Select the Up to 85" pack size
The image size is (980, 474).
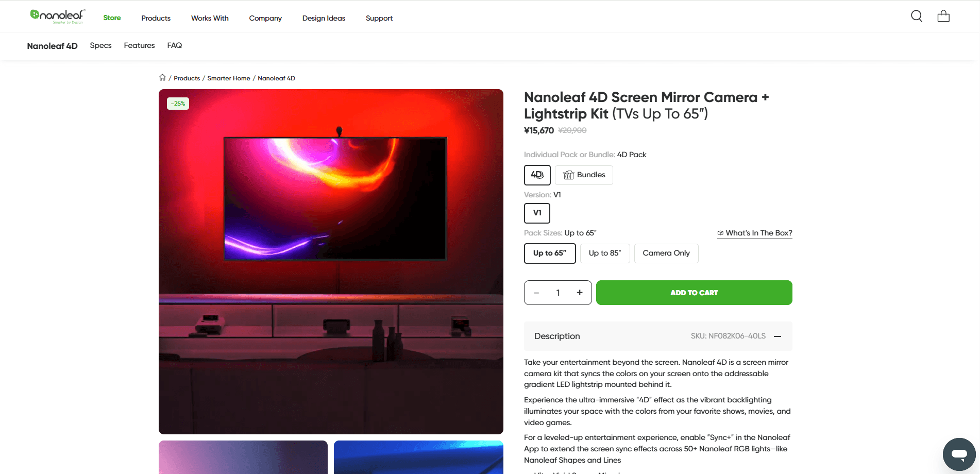pos(605,253)
